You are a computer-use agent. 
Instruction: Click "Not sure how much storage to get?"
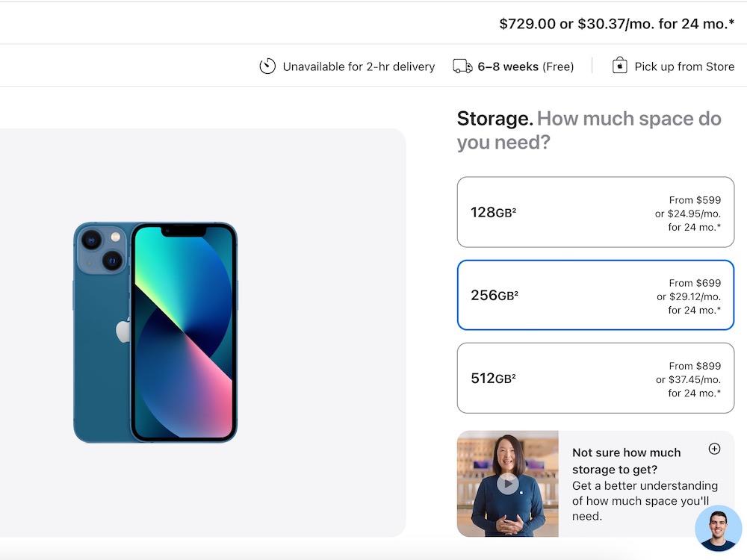click(626, 461)
